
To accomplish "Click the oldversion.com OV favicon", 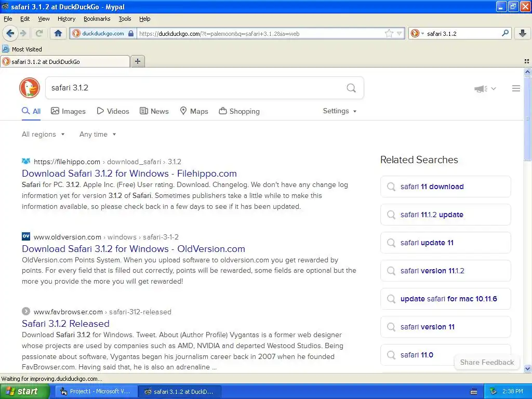I will click(26, 236).
